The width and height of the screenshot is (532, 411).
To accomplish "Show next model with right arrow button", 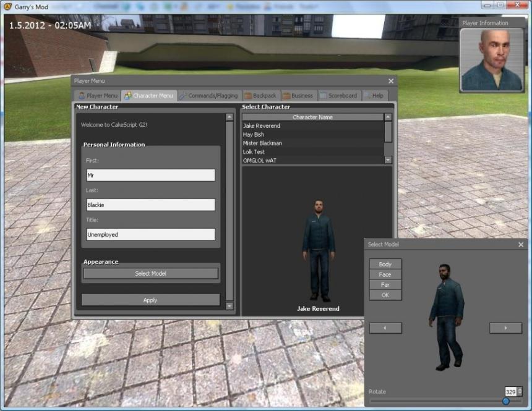I will 505,328.
